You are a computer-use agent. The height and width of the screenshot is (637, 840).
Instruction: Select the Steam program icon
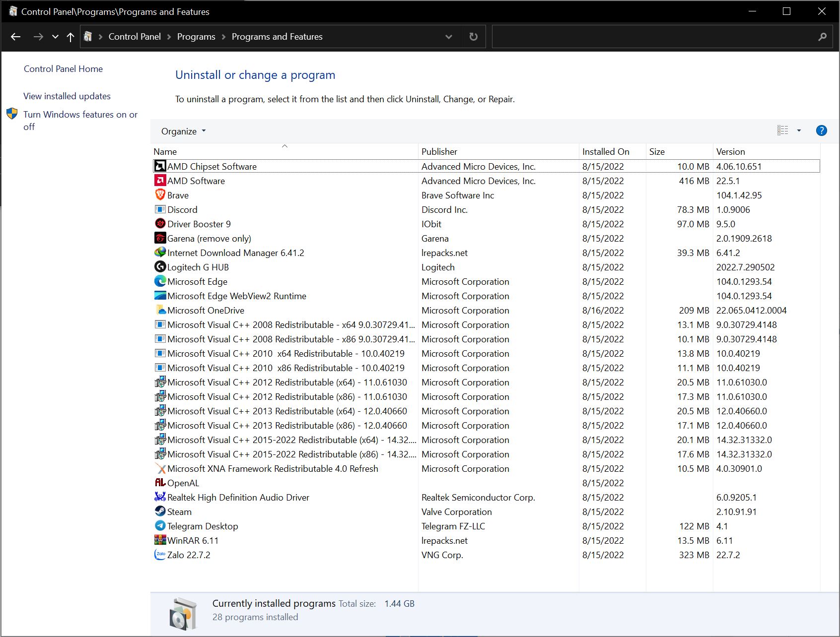(x=160, y=511)
